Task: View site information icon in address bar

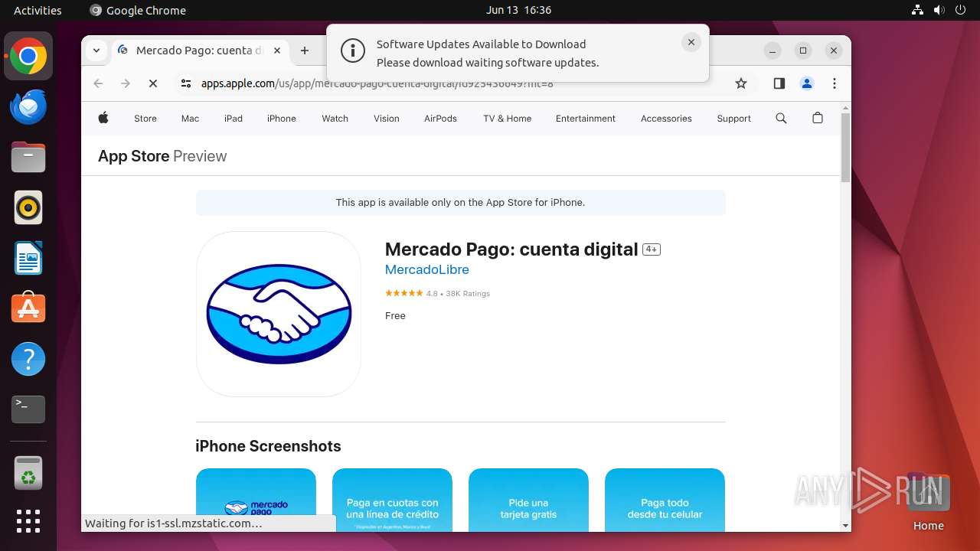Action: pyautogui.click(x=186, y=83)
